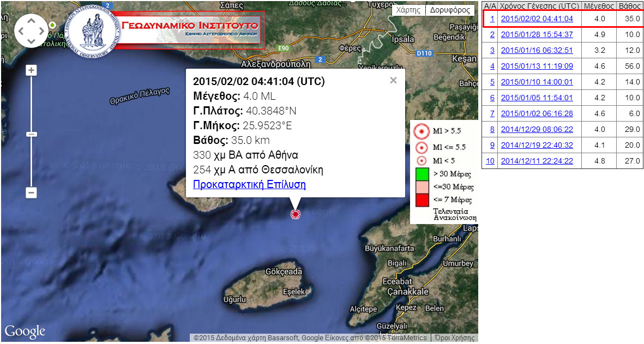Pan the map right with arrow control
Image resolution: width=644 pixels, height=344 pixels.
pyautogui.click(x=41, y=31)
